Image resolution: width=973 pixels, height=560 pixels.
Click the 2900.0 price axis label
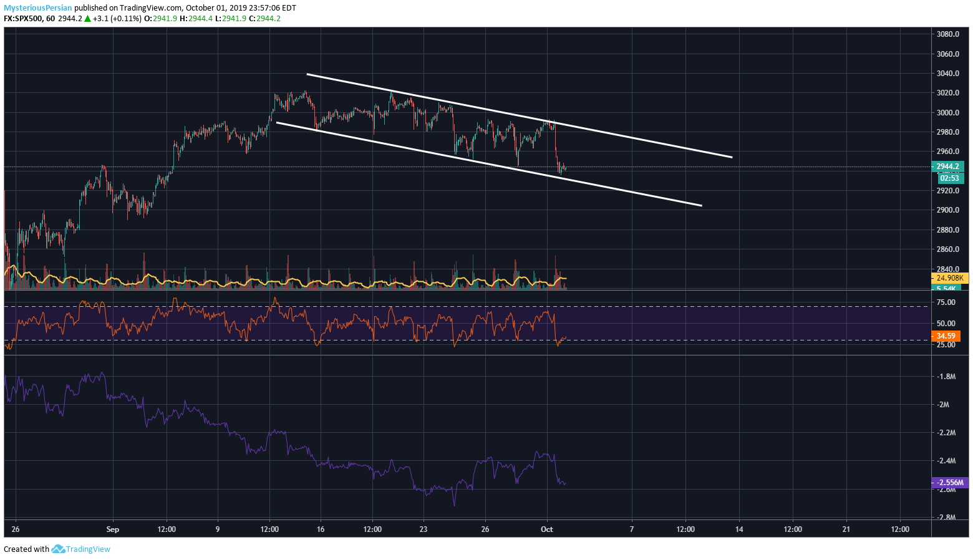pyautogui.click(x=947, y=210)
